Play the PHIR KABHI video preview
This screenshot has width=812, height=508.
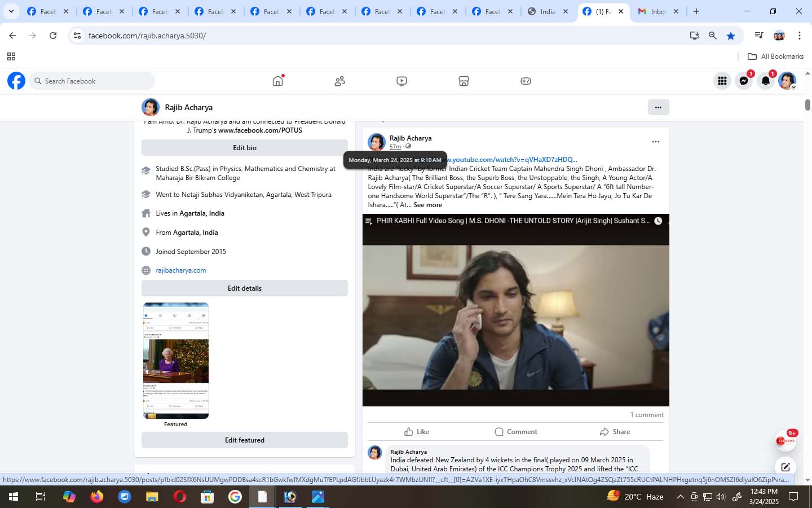point(515,310)
